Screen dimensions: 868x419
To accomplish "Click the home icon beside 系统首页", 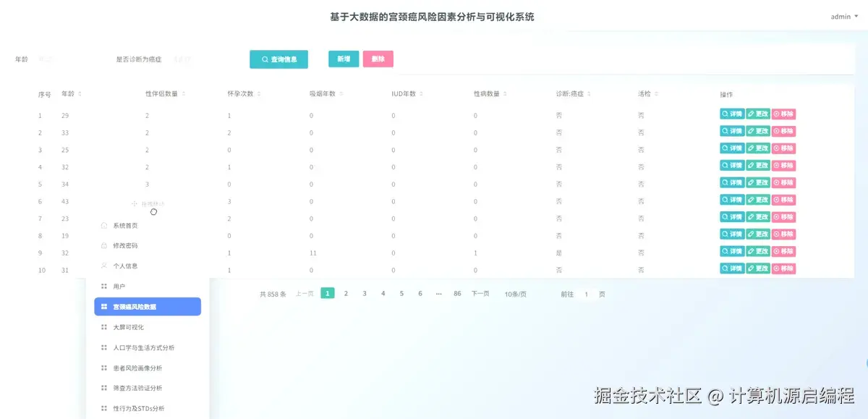I will (x=104, y=225).
